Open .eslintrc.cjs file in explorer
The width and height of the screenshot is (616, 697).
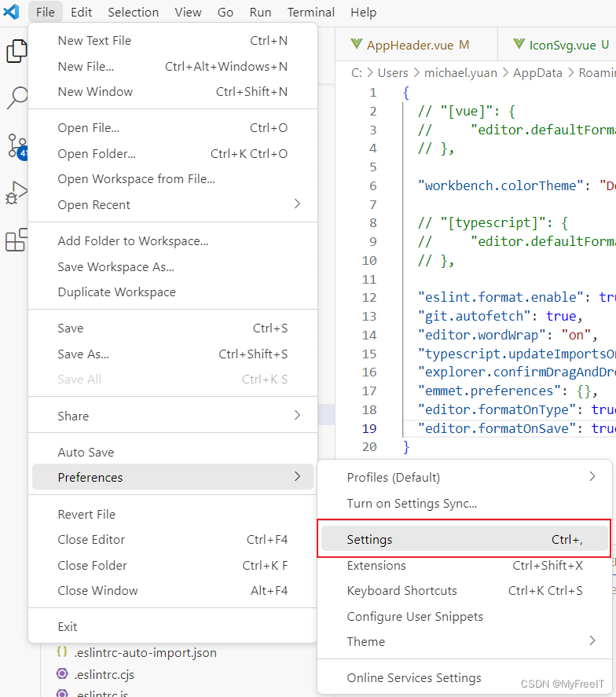click(104, 674)
